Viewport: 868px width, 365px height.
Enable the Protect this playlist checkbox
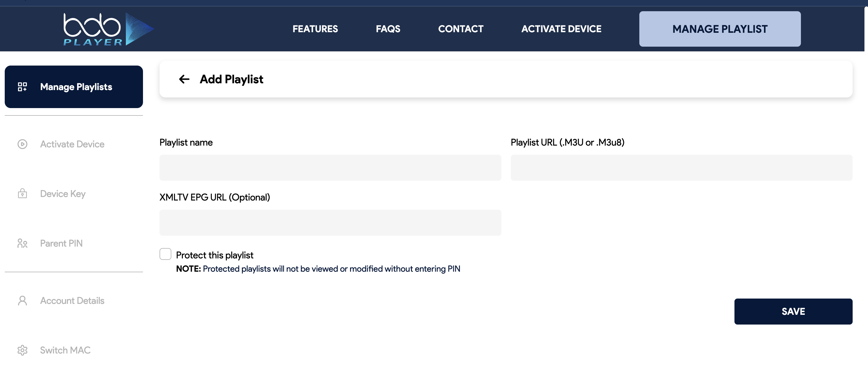click(165, 254)
